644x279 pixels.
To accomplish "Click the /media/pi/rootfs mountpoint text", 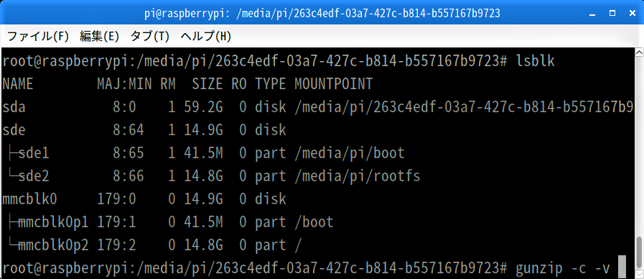I will [358, 177].
